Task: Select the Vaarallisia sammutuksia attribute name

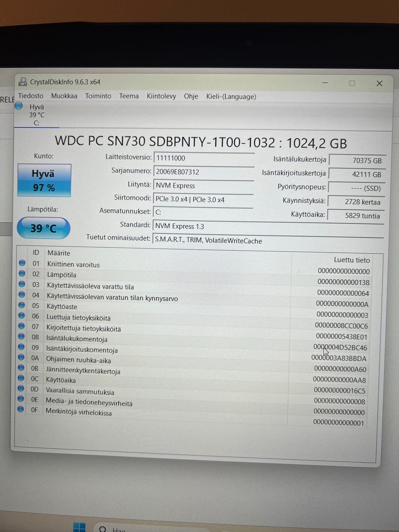Action: tap(80, 392)
